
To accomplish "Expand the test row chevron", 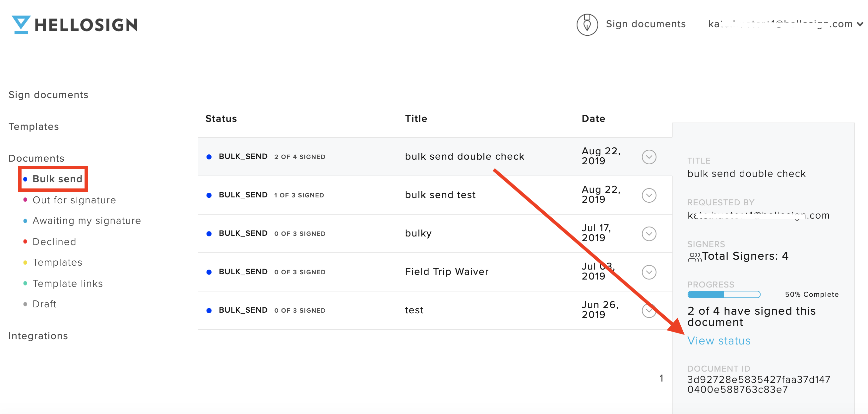I will (649, 310).
